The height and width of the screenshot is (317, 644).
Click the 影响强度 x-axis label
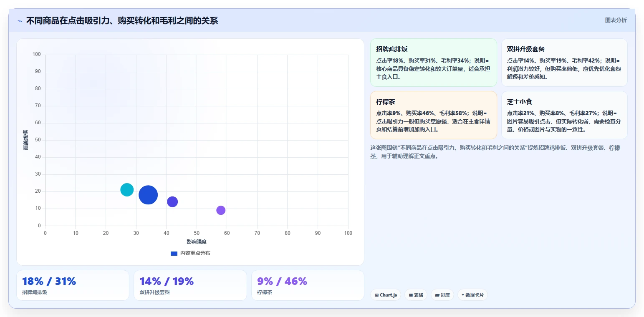click(197, 242)
